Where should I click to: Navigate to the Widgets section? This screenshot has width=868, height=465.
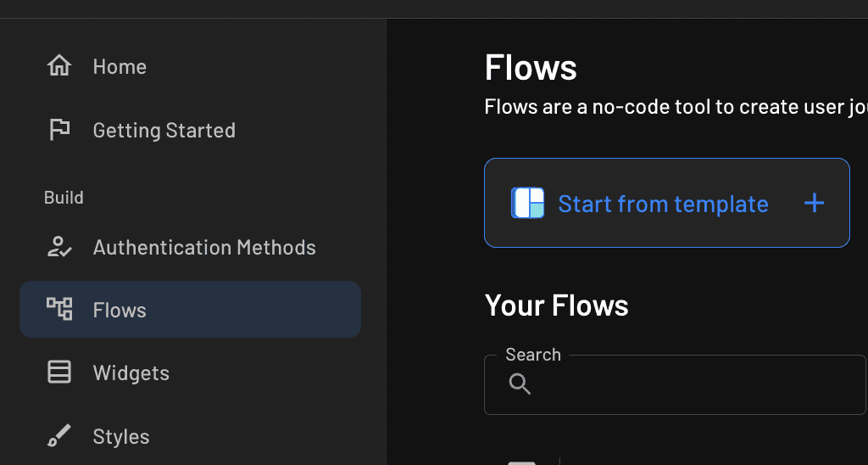131,373
